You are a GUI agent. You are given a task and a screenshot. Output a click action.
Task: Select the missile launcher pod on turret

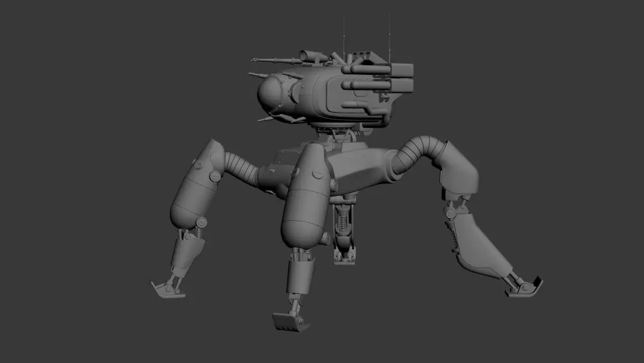coord(378,79)
